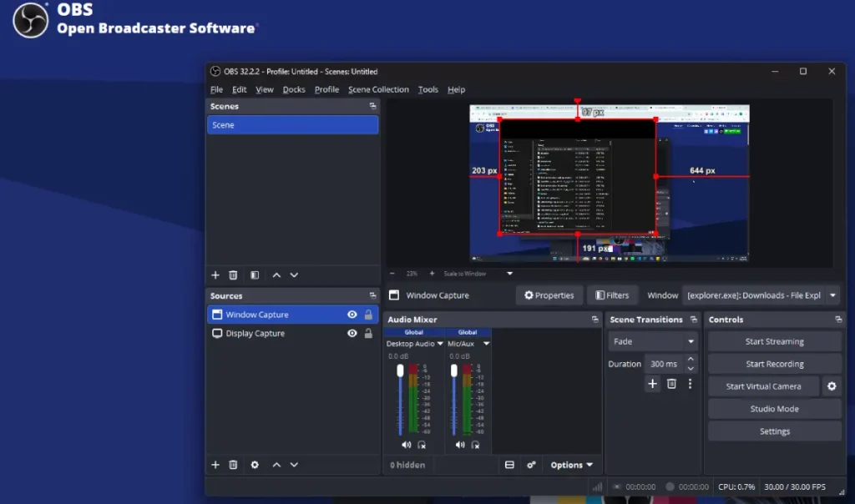Open the Docks menu
Image resolution: width=855 pixels, height=504 pixels.
tap(294, 89)
